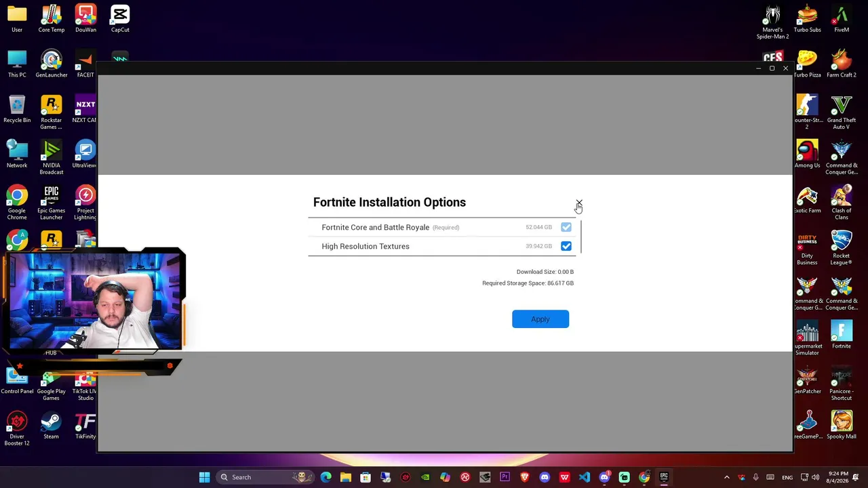Viewport: 868px width, 488px height.
Task: Open Turbo Pizza desktop shortcut
Action: (x=807, y=64)
